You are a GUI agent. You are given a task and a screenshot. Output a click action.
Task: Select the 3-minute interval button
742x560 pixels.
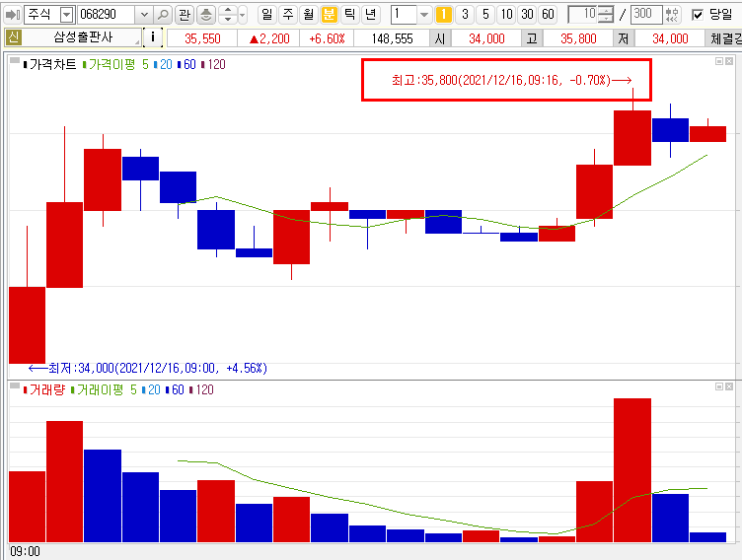pyautogui.click(x=465, y=15)
